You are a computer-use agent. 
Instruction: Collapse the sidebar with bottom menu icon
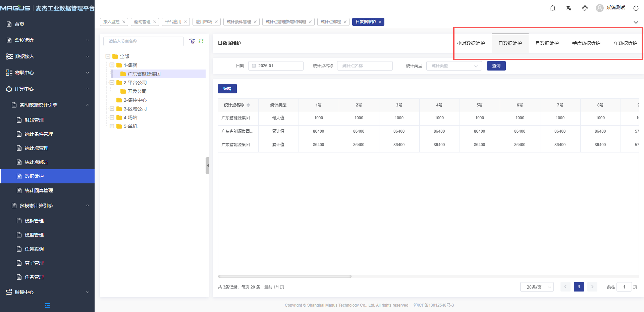(x=47, y=305)
